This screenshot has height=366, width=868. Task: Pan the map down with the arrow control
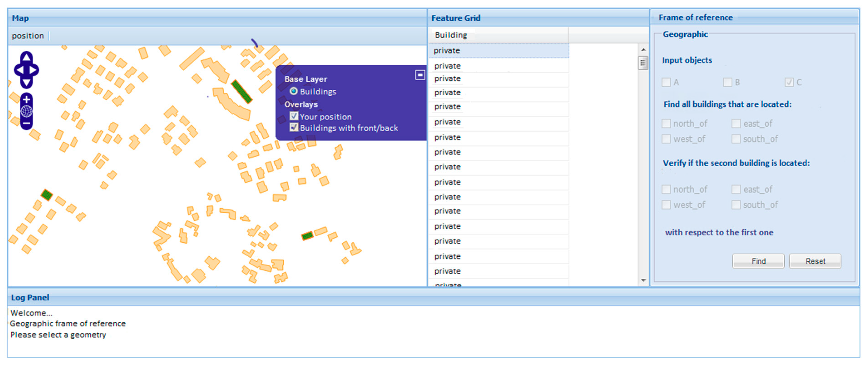26,83
